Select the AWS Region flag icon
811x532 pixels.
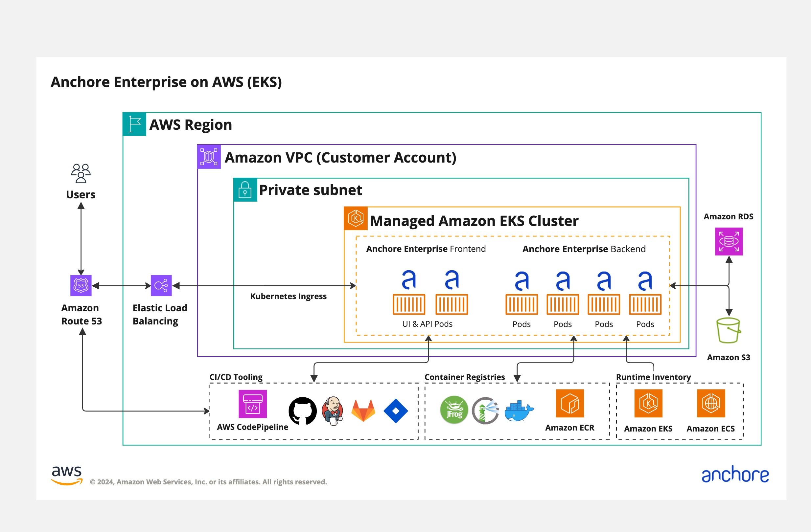point(135,124)
